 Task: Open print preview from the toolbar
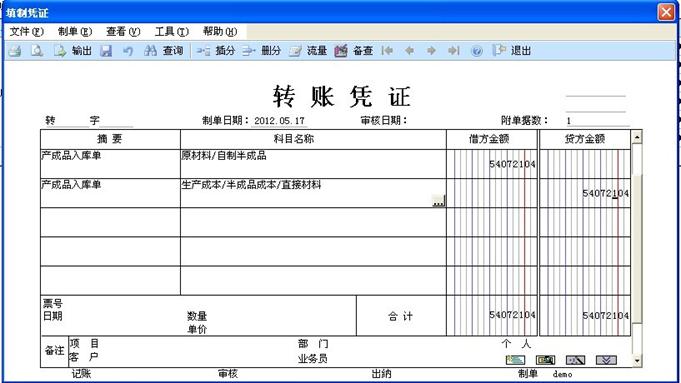tap(37, 51)
